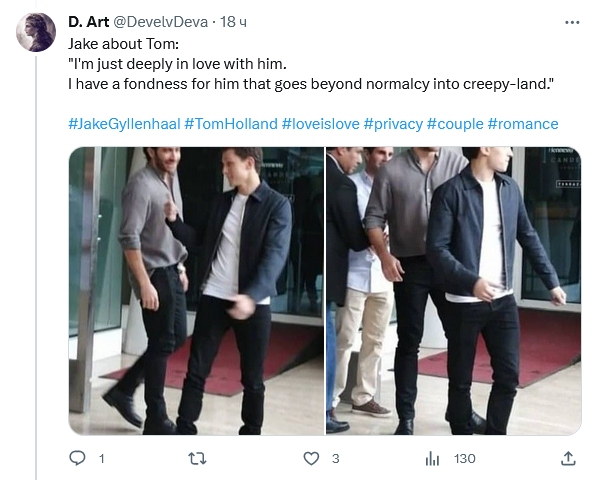This screenshot has width=598, height=480.
Task: Click the retweet arrows icon
Action: coord(198,458)
